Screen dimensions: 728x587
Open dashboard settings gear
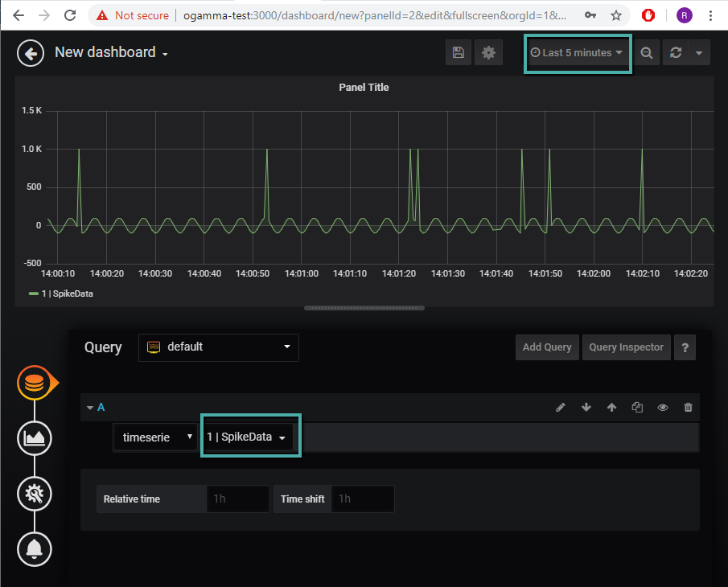(x=488, y=53)
